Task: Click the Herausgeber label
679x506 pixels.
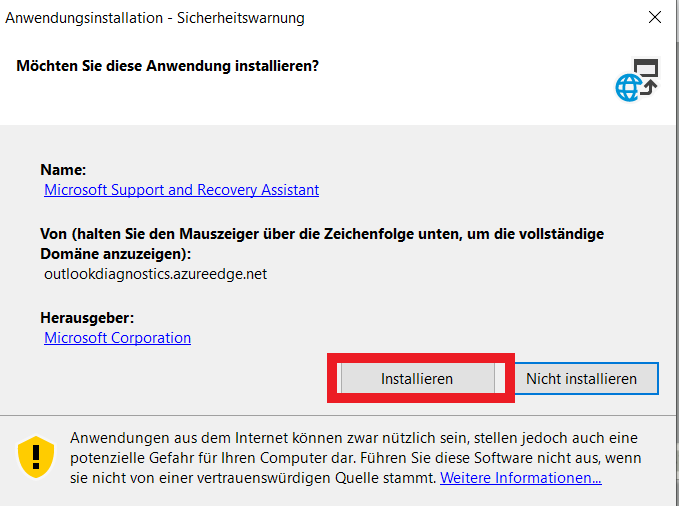Action: (x=87, y=318)
